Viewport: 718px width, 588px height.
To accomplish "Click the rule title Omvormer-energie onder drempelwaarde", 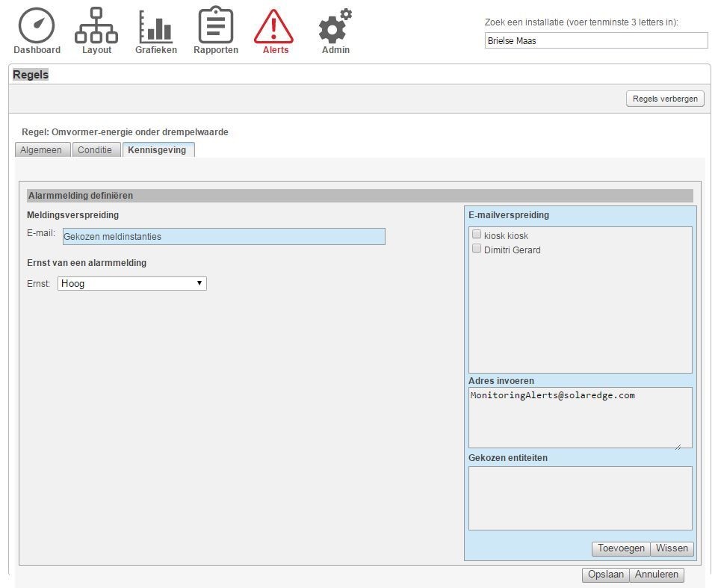I will click(x=125, y=132).
